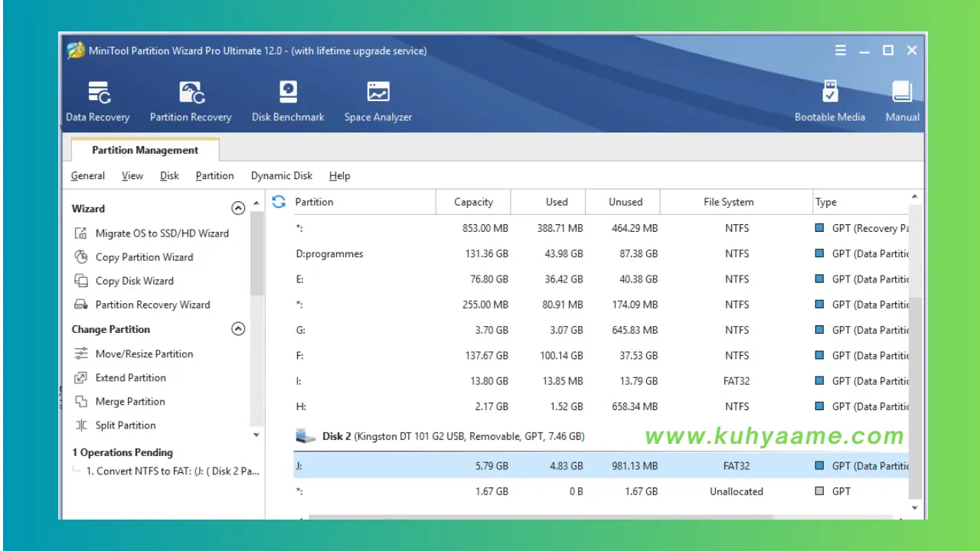Collapse the Change Partition section
980x551 pixels.
pyautogui.click(x=238, y=329)
